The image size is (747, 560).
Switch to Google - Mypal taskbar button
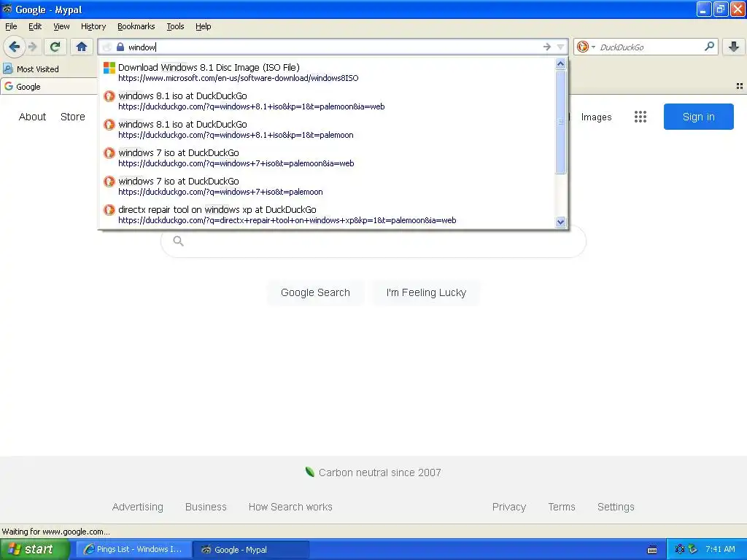coord(251,550)
